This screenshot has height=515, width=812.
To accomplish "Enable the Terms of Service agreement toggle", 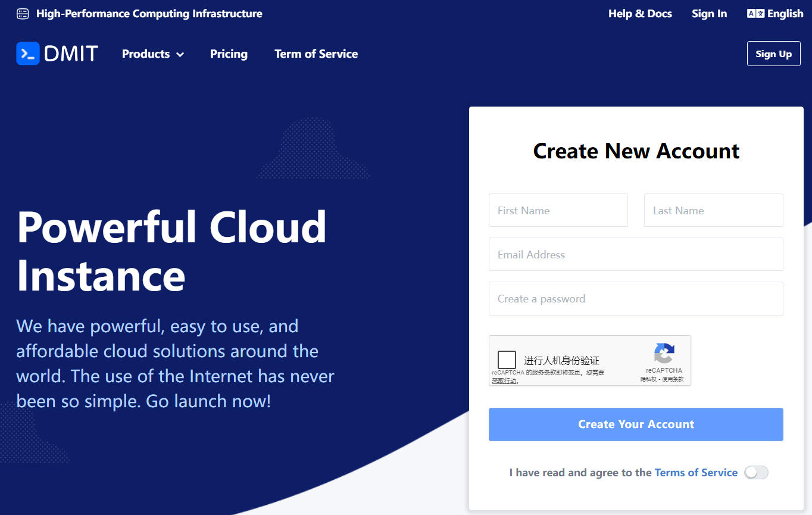I will click(x=756, y=473).
